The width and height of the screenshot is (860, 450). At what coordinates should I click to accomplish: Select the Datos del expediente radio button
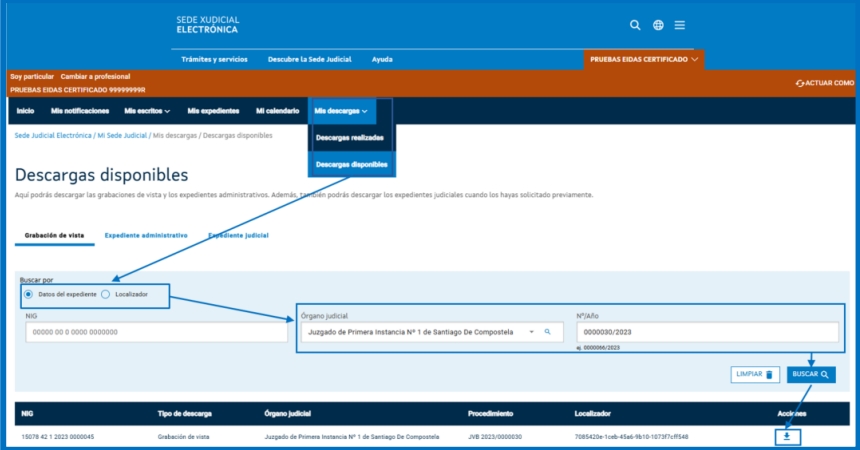[x=29, y=294]
